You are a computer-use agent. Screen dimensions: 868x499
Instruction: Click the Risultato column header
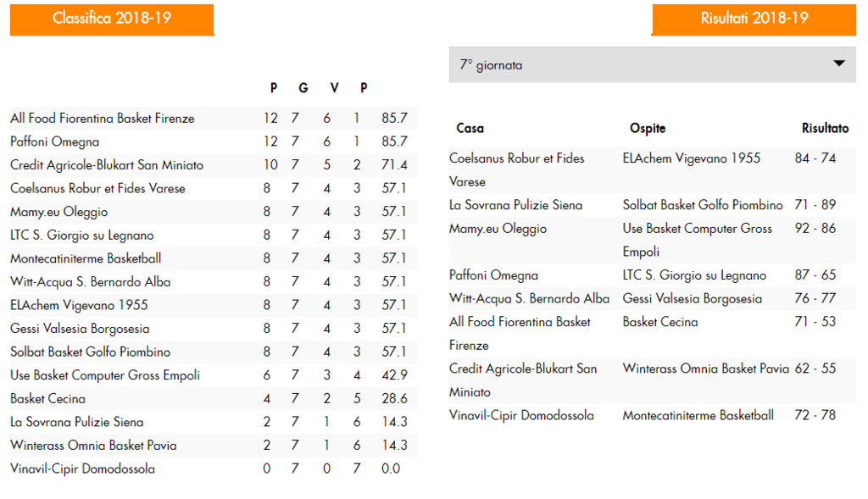825,128
